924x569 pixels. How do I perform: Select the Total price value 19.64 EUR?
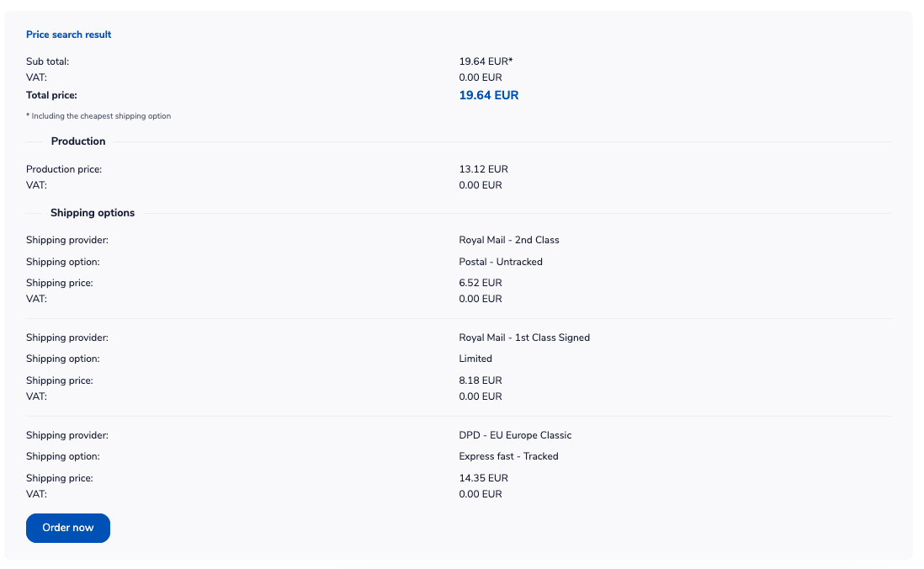(488, 95)
